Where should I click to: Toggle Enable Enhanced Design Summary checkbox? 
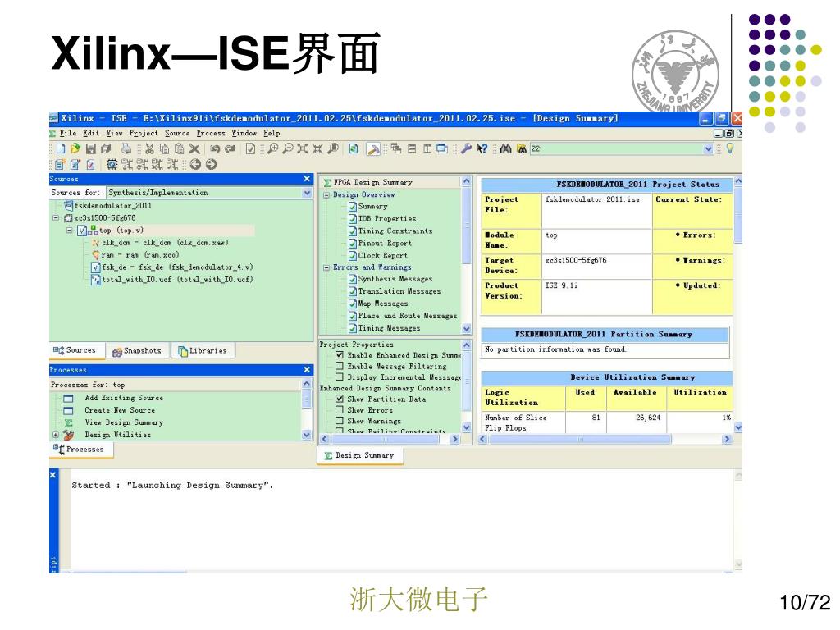point(339,355)
